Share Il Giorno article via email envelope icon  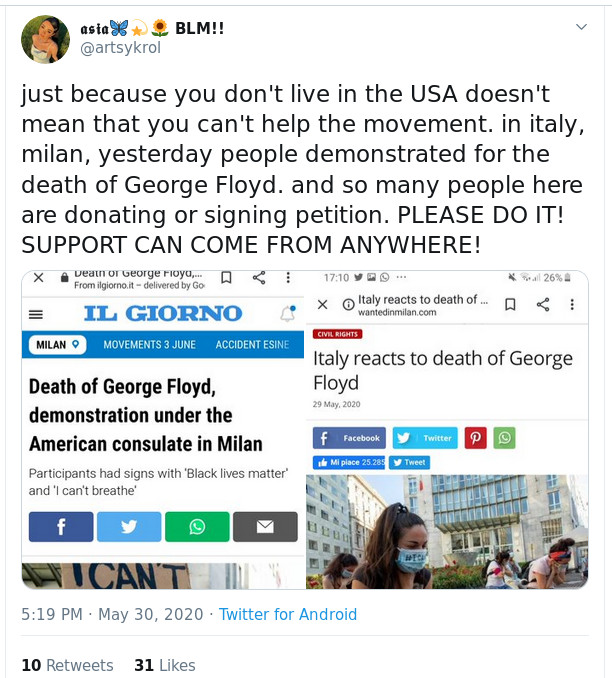[x=265, y=527]
